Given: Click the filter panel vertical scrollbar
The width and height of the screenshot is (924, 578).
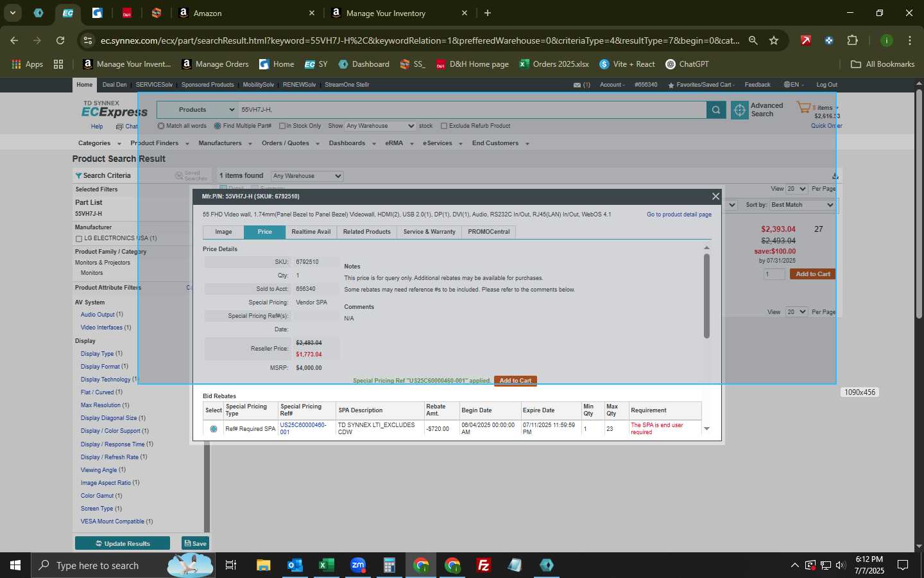Looking at the screenshot, I should [x=207, y=488].
